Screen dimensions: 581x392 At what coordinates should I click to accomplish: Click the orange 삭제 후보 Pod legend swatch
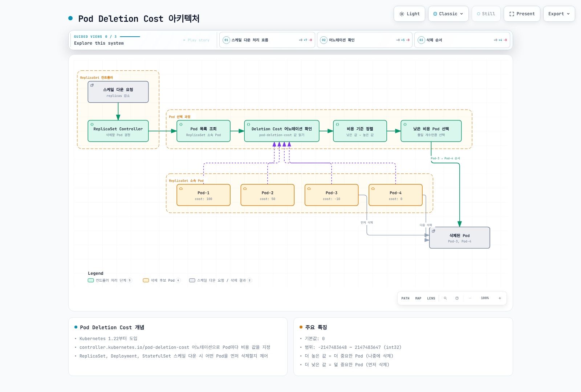[x=146, y=280]
